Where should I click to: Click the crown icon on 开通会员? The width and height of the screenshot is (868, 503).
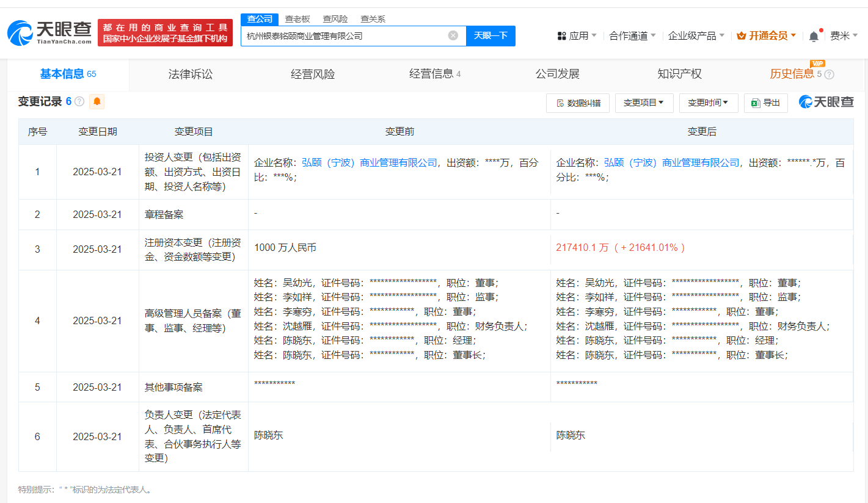point(742,35)
